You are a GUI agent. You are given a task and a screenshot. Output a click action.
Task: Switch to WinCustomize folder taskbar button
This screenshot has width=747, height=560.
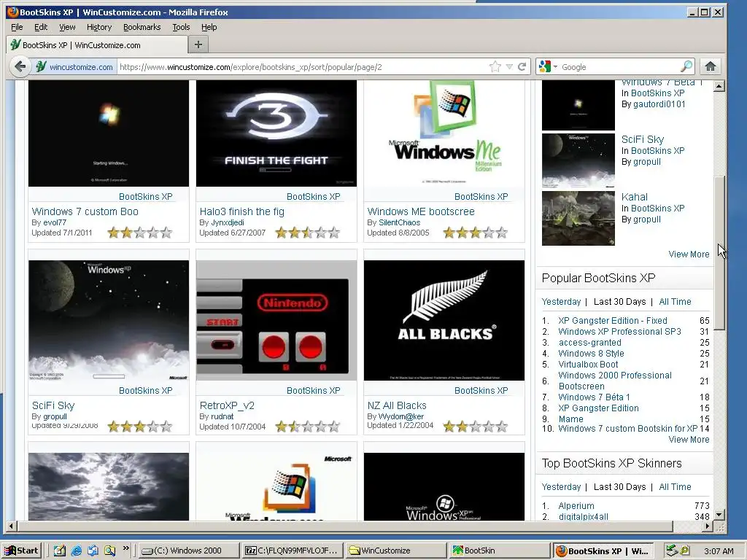coord(396,551)
